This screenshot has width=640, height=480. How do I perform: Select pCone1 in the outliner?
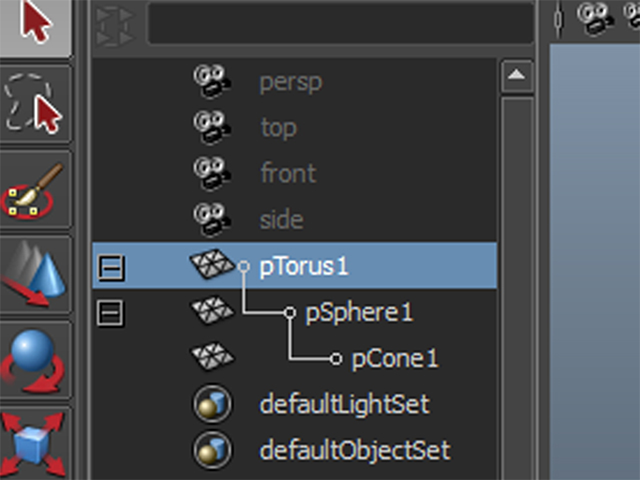click(394, 359)
